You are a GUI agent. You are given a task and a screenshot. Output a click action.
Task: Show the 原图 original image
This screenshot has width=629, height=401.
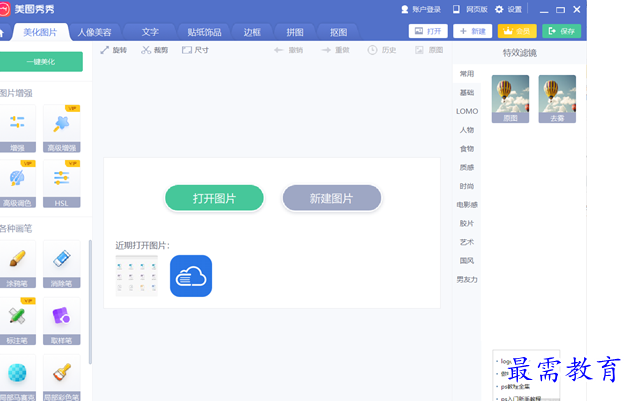(429, 50)
